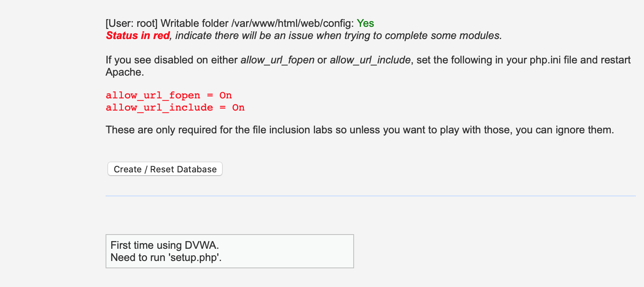Click the [User: root] label

132,24
